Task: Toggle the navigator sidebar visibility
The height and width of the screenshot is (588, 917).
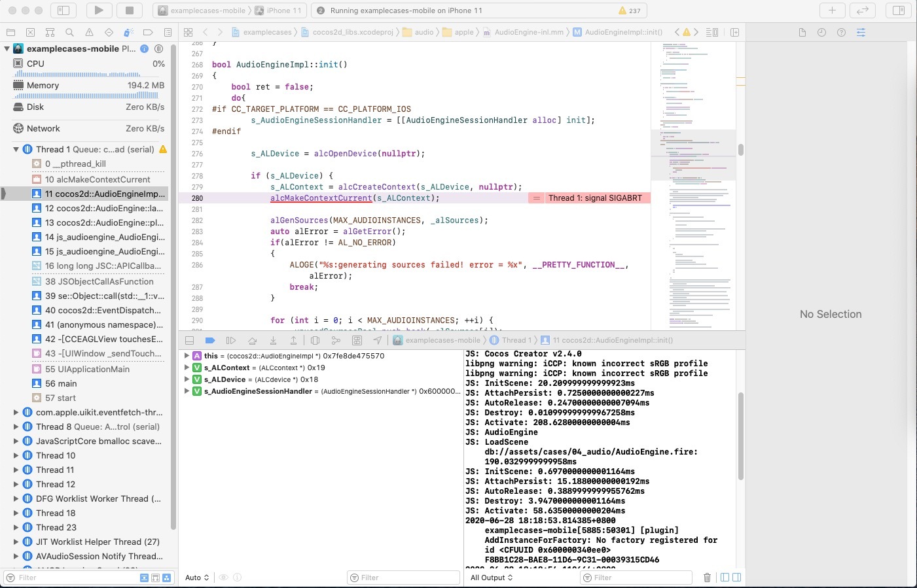Action: tap(63, 10)
